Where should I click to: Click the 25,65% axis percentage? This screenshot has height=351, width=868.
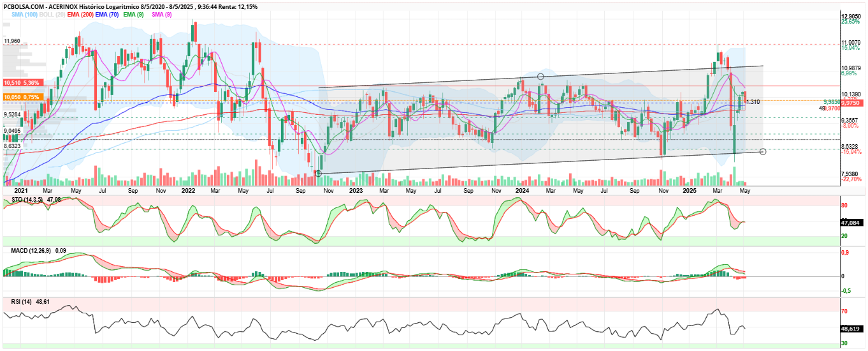850,22
